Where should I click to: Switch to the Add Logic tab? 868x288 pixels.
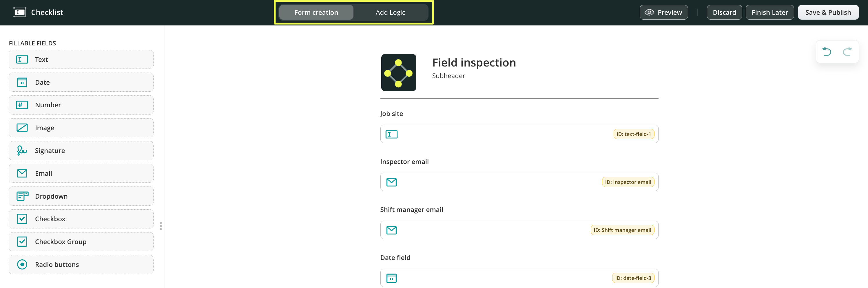(390, 12)
